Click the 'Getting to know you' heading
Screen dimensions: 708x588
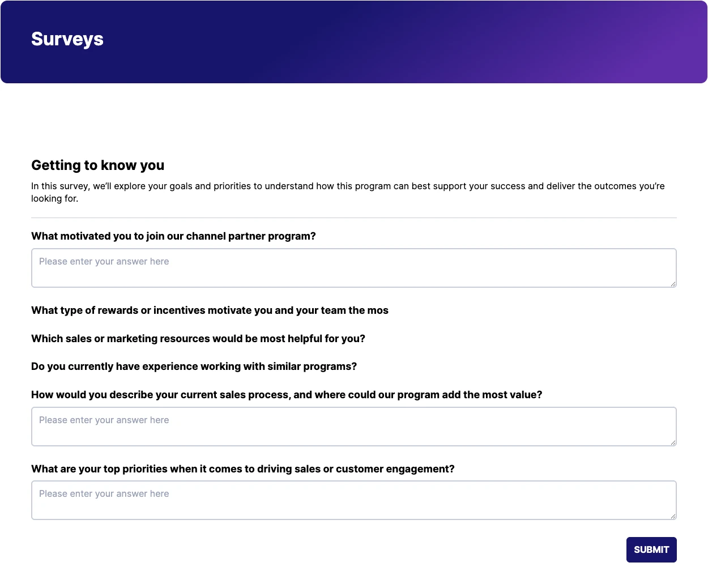coord(97,165)
